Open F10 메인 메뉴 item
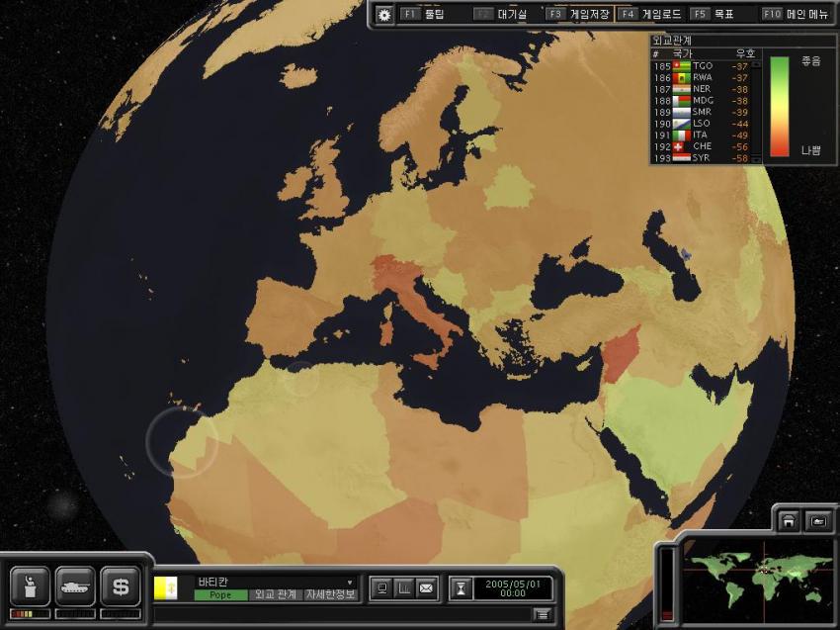The width and height of the screenshot is (840, 630). point(796,15)
